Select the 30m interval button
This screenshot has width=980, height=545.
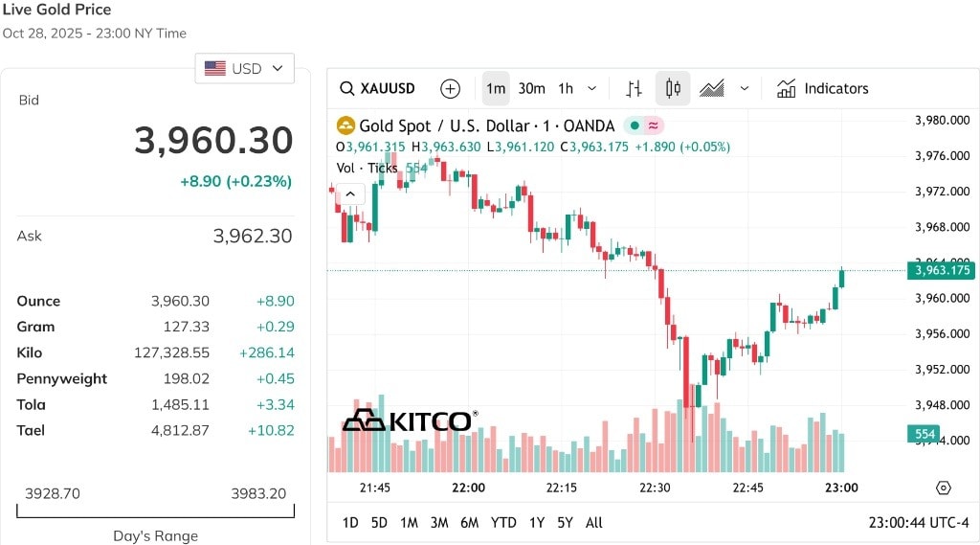pos(532,89)
